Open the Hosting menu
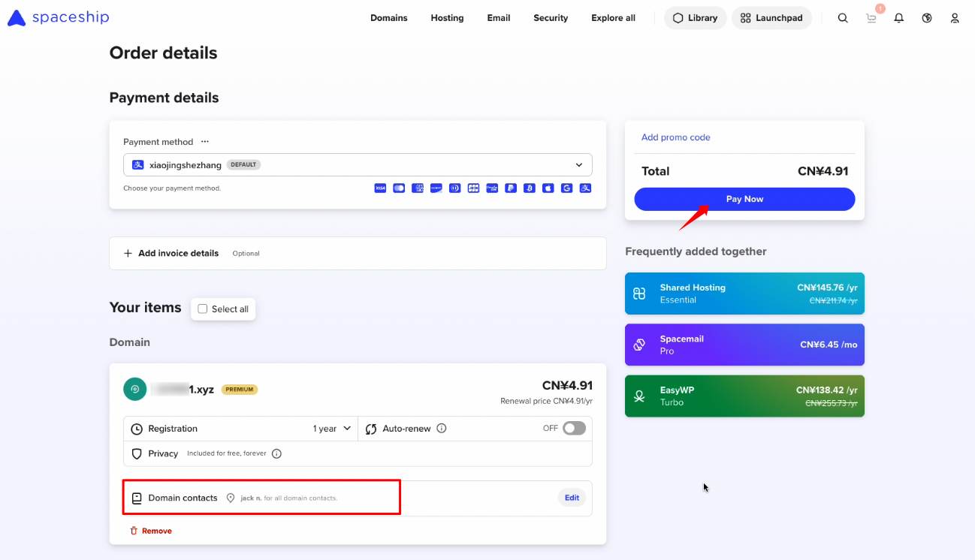Image resolution: width=975 pixels, height=560 pixels. point(447,18)
